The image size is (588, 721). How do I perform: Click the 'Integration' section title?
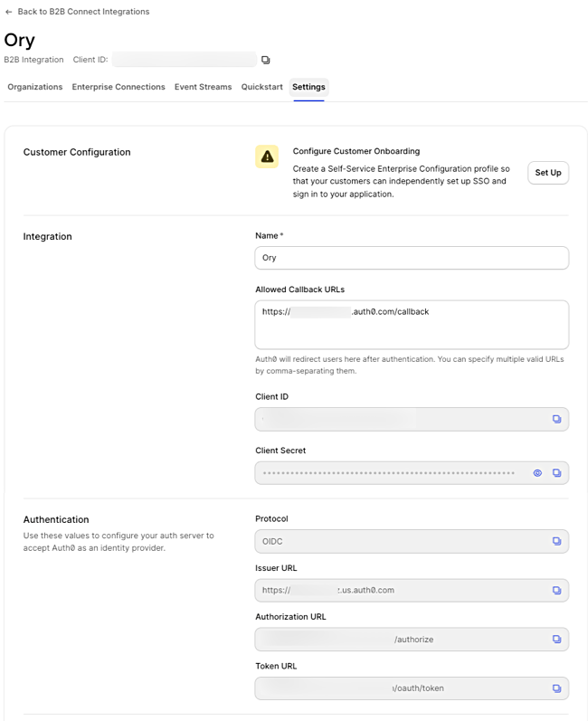pyautogui.click(x=47, y=236)
